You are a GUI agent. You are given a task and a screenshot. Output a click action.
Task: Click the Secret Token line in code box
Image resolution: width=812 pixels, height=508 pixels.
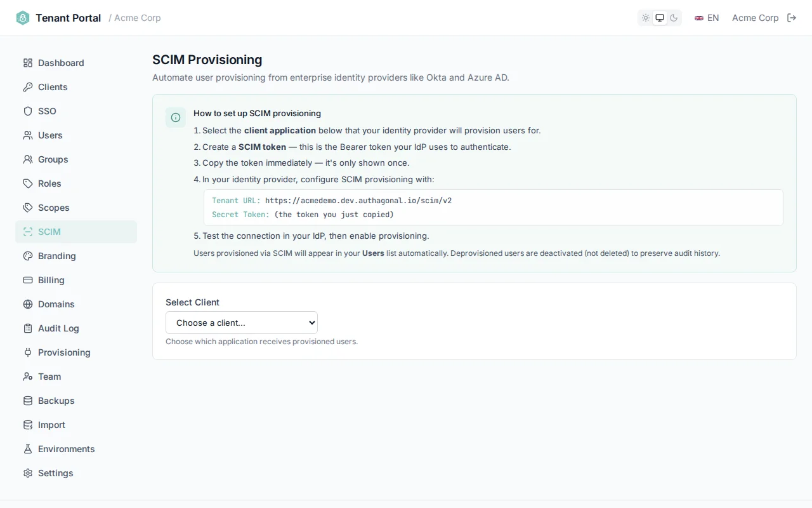[x=303, y=215]
